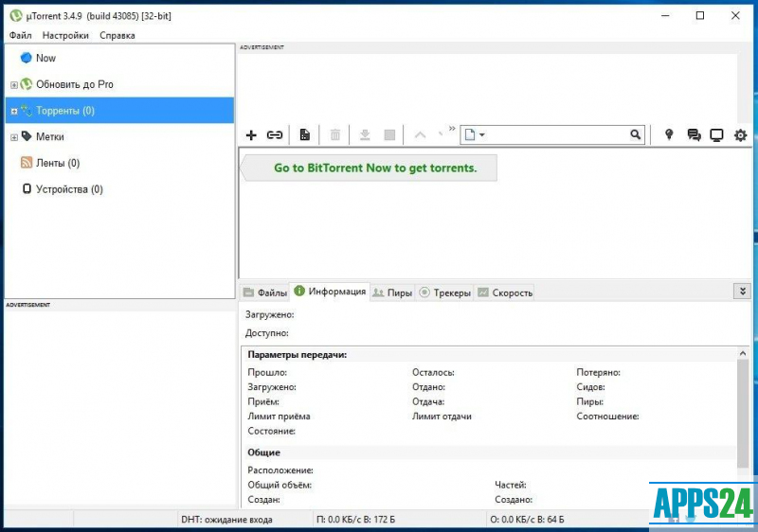Image resolution: width=758 pixels, height=532 pixels.
Task: Open the Настройки menu
Action: pos(65,35)
